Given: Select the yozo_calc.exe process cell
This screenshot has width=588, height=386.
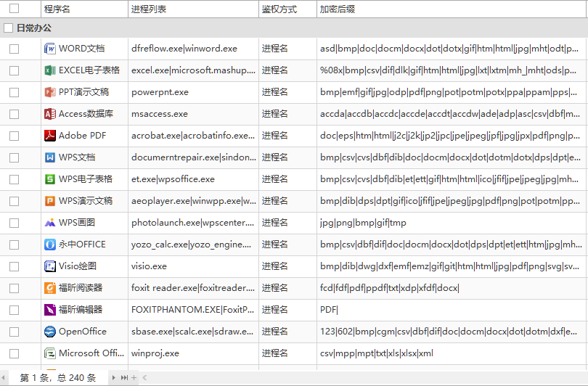Looking at the screenshot, I should pos(193,245).
